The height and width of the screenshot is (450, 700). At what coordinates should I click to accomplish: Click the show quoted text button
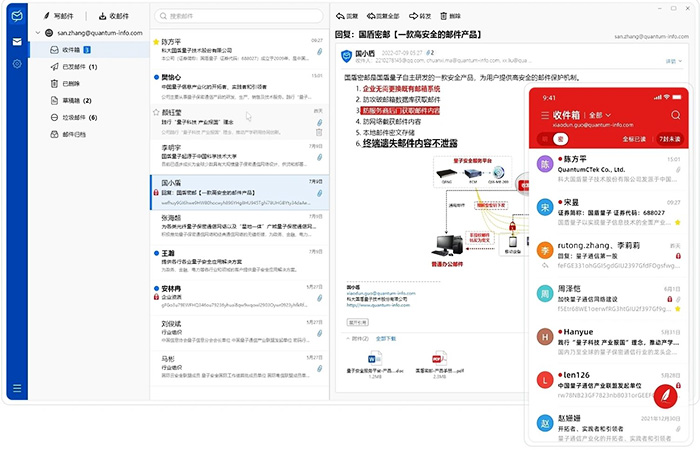pos(358,322)
